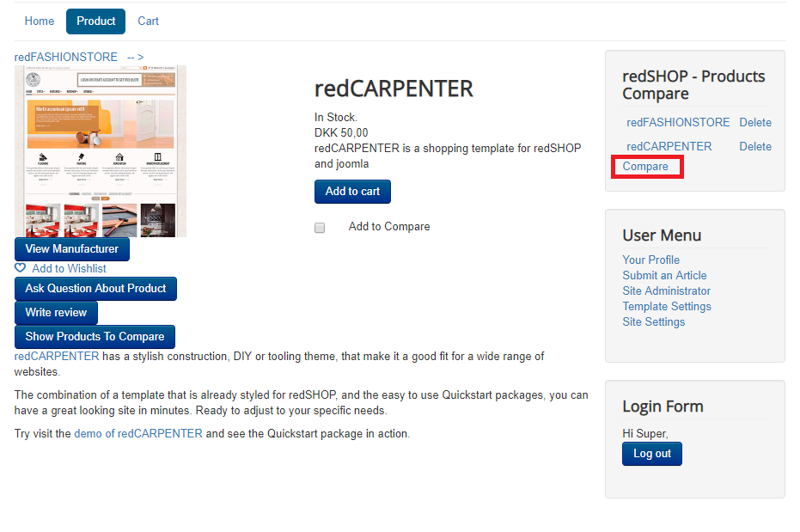The image size is (800, 532).
Task: Click the DKK 50,00 price text
Action: pyautogui.click(x=341, y=132)
